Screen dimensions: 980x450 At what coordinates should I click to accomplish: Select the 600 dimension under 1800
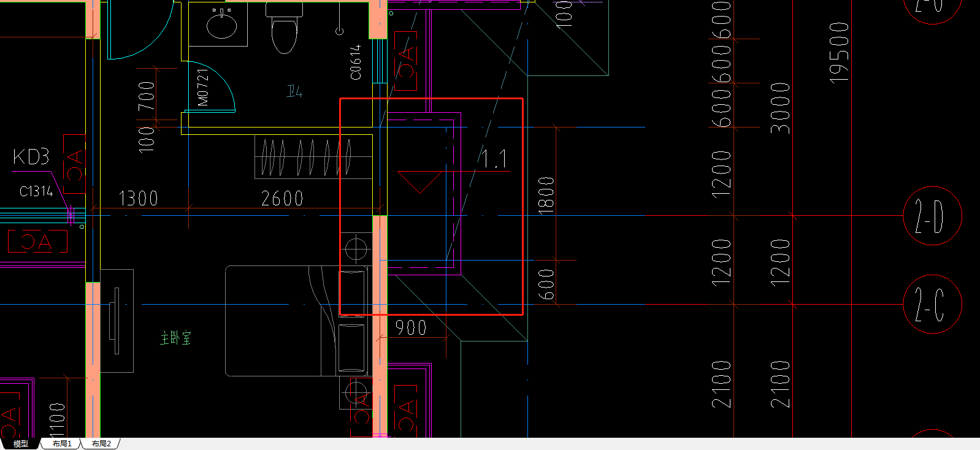(x=546, y=285)
